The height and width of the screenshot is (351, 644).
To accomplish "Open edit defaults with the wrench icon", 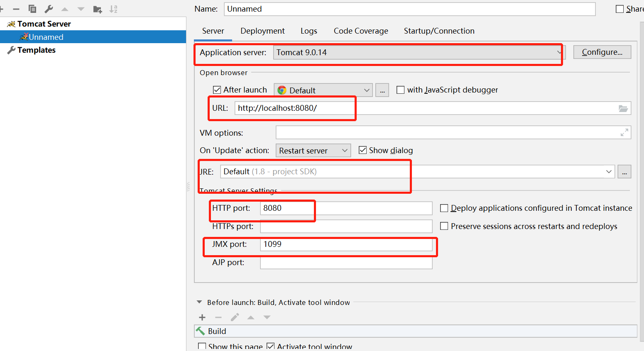I will point(49,9).
